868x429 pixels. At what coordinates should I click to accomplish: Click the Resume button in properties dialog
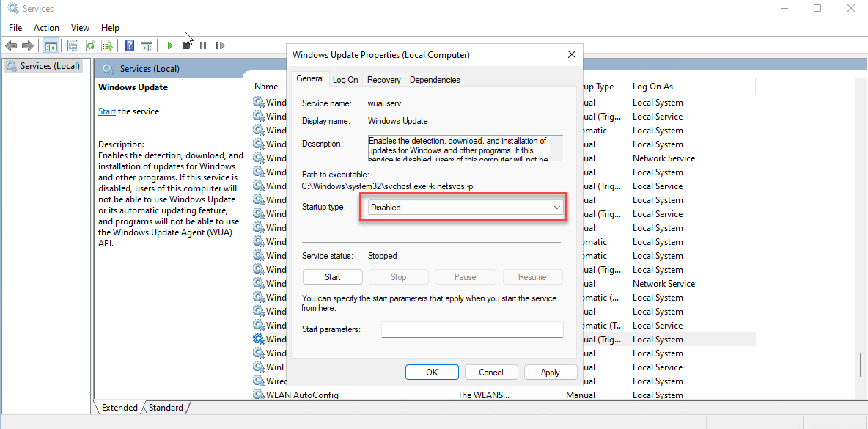click(x=532, y=276)
